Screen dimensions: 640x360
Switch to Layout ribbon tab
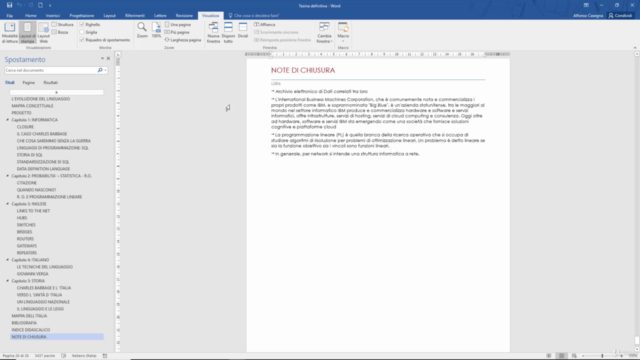[x=109, y=16]
